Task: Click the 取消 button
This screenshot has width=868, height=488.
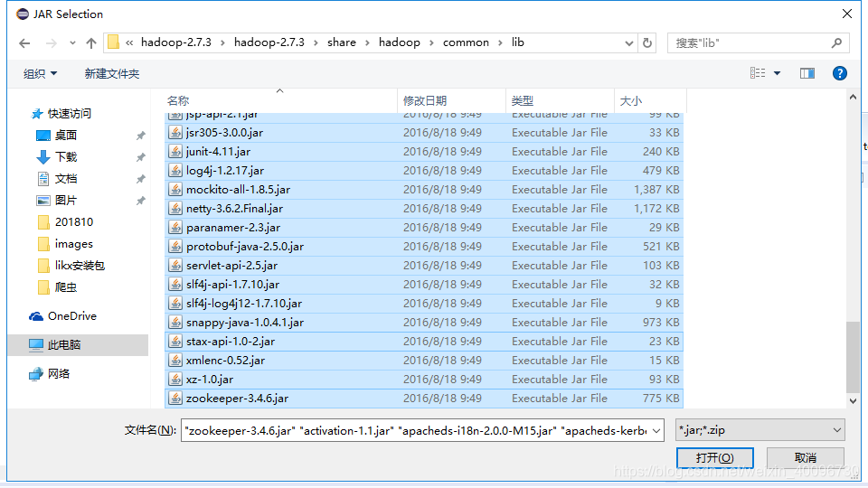Action: tap(806, 458)
